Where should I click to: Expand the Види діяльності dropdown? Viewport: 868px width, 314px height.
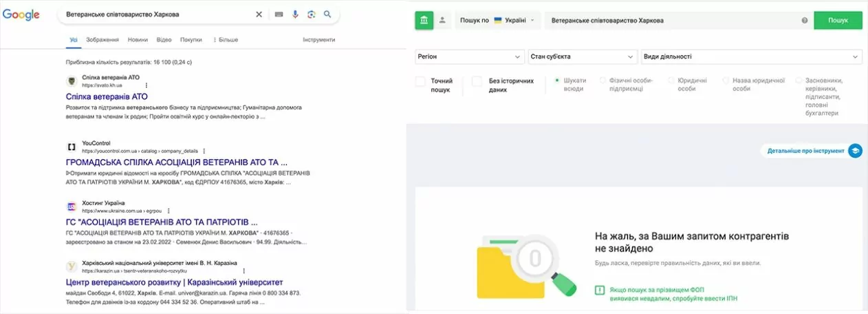(751, 56)
